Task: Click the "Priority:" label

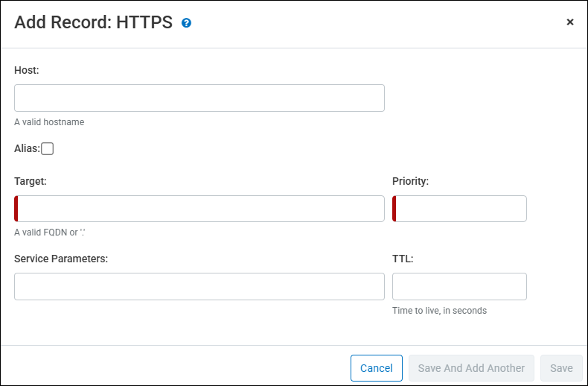Action: point(410,181)
